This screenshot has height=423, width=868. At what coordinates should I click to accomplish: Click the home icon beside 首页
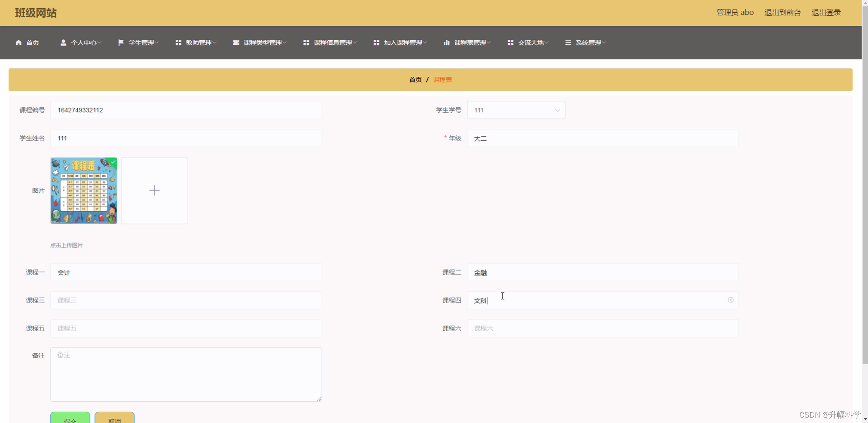click(18, 43)
